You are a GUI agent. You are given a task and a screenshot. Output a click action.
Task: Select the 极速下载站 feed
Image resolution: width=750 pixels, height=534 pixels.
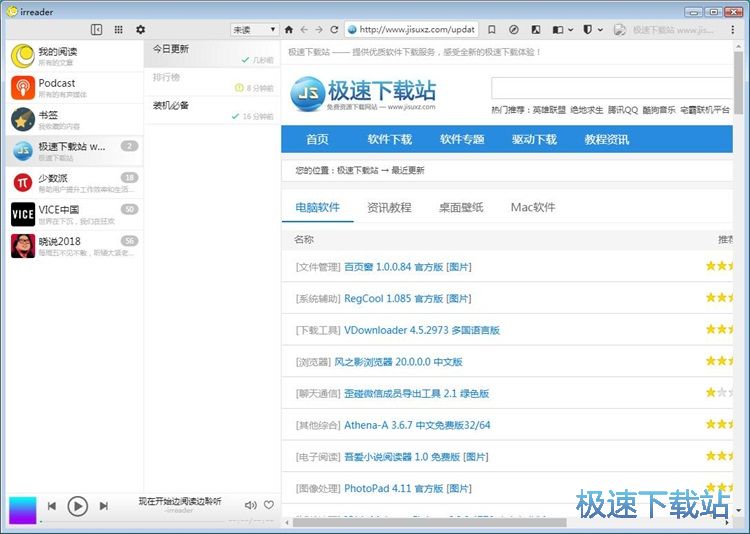tap(75, 151)
